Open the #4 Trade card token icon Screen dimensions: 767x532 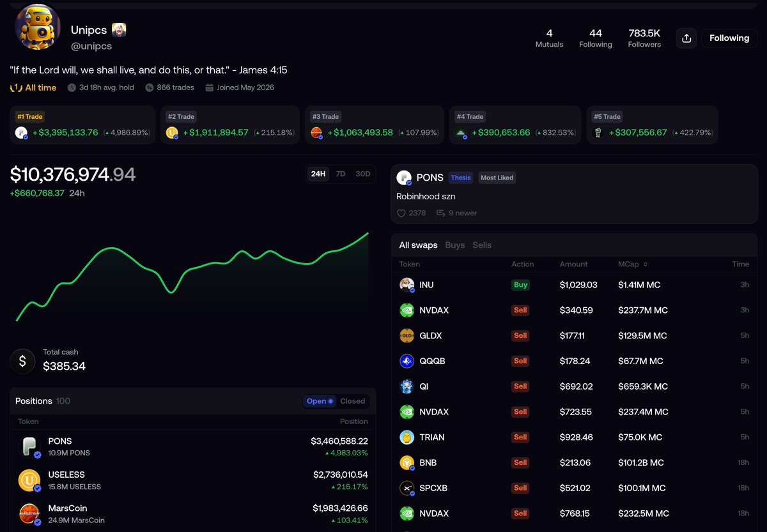(x=461, y=133)
